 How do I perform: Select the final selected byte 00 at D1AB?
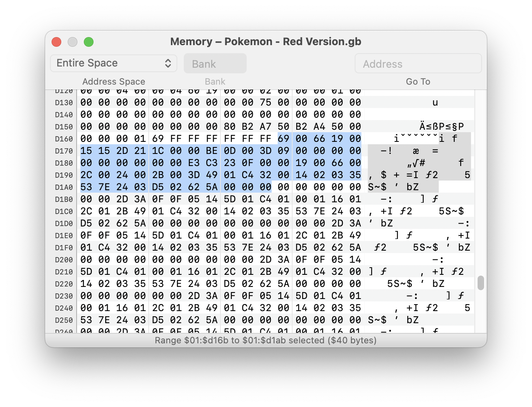click(266, 187)
